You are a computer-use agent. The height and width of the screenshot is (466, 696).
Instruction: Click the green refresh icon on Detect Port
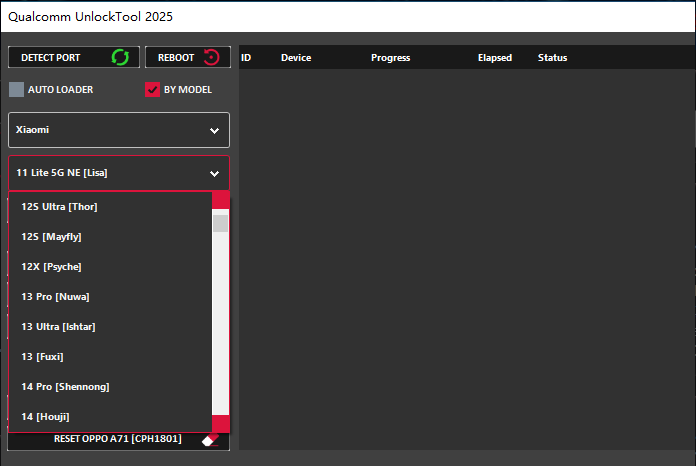point(120,57)
